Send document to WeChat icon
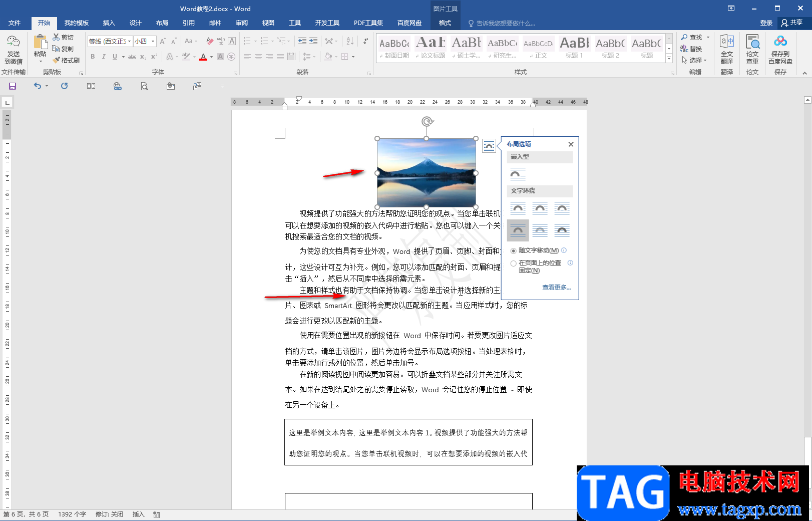The image size is (812, 521). 14,42
